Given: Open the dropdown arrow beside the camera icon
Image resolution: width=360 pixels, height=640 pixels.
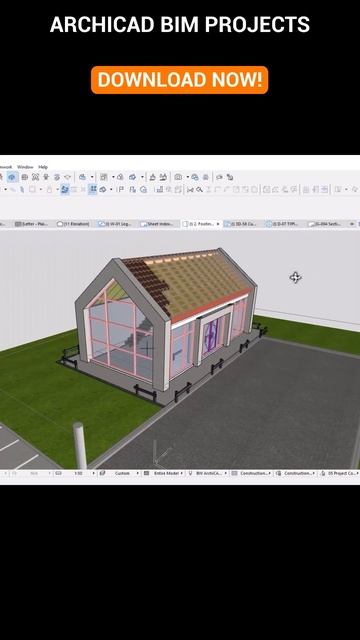Looking at the screenshot, I should pos(187,177).
